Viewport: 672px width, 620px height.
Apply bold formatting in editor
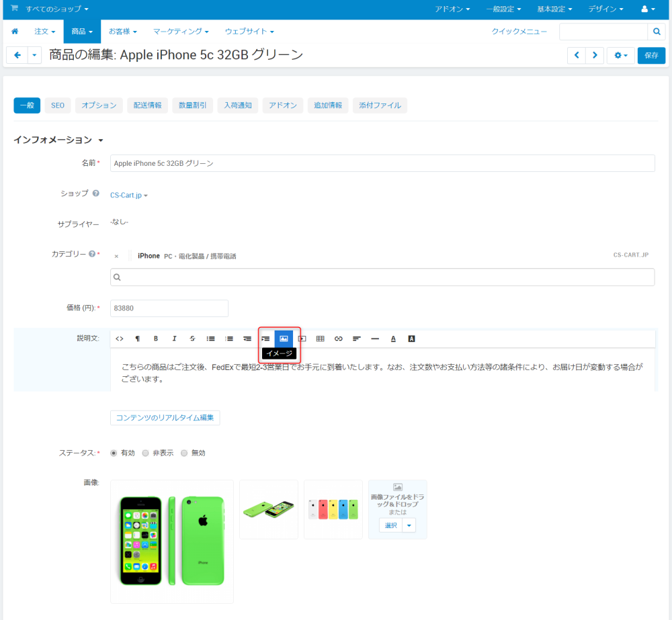coord(156,339)
